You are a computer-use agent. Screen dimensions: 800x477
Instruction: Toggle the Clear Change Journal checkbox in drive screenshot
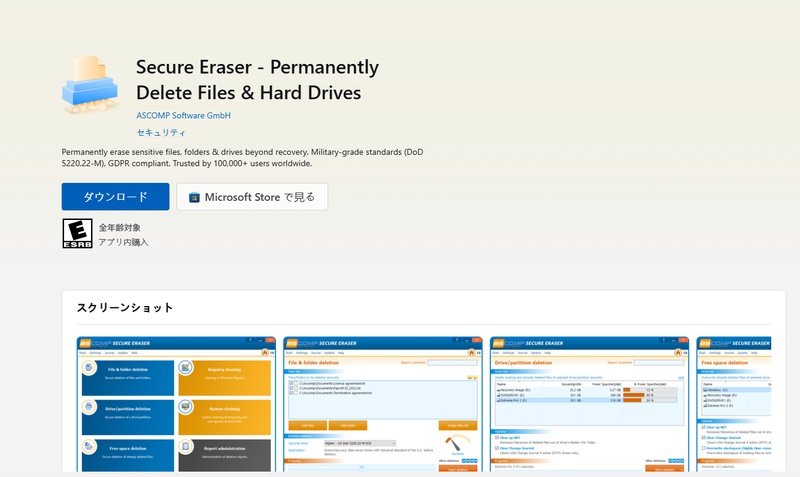pos(498,447)
